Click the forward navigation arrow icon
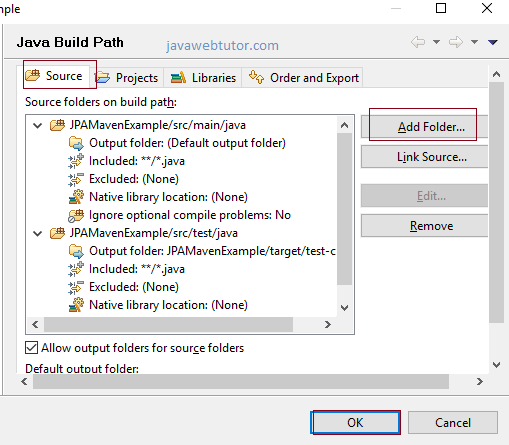Screen dimensions: 509x445 [x=456, y=42]
